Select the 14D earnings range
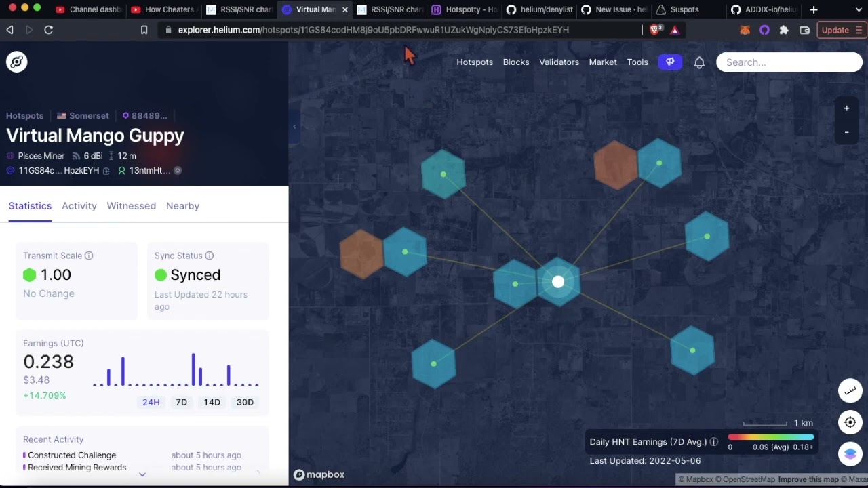The height and width of the screenshot is (488, 868). click(212, 402)
